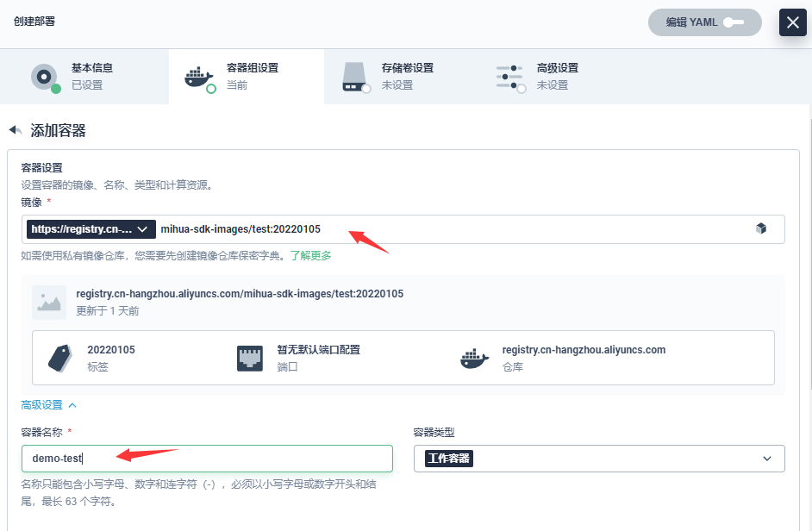Click the port icon beside 暂无默认端口配置

pyautogui.click(x=250, y=358)
